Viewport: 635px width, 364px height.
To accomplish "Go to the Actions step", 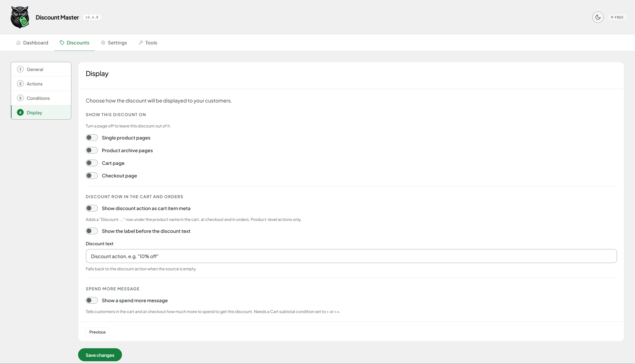I will pyautogui.click(x=41, y=84).
